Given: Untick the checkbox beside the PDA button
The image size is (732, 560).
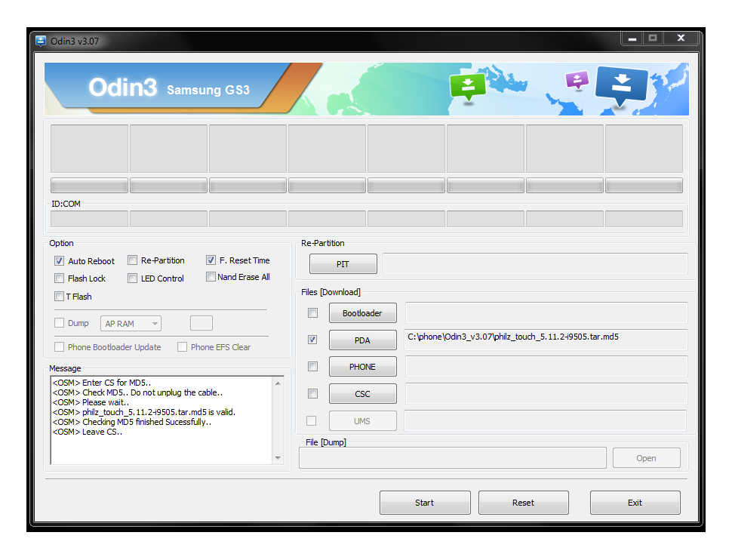Looking at the screenshot, I should pyautogui.click(x=312, y=340).
